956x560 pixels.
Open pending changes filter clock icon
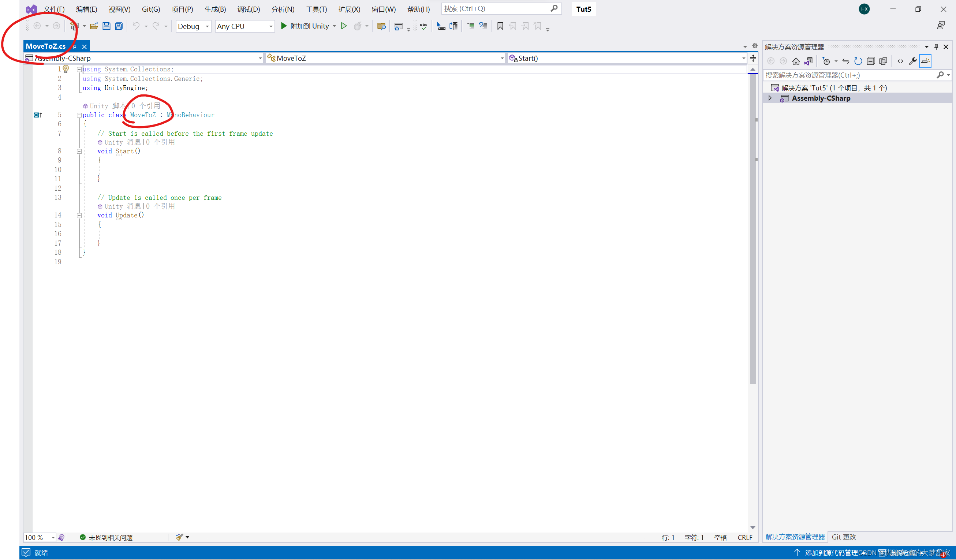826,61
